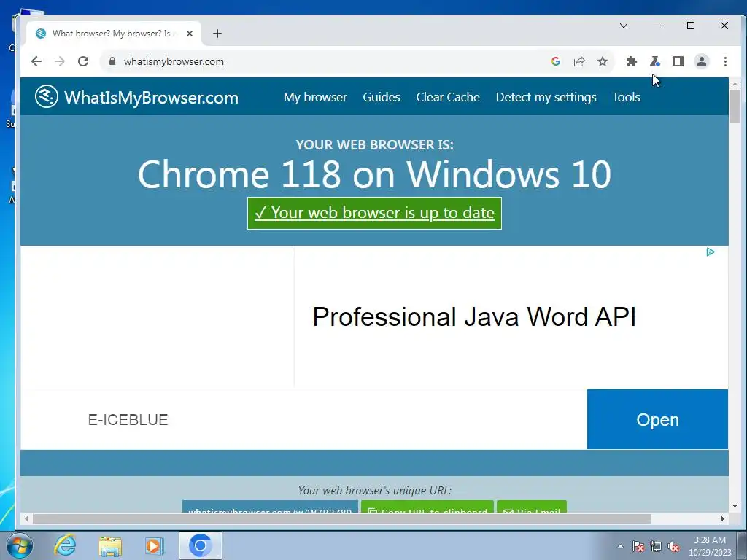Click the Chromium taskbar icon
This screenshot has height=560, width=747.
click(200, 545)
